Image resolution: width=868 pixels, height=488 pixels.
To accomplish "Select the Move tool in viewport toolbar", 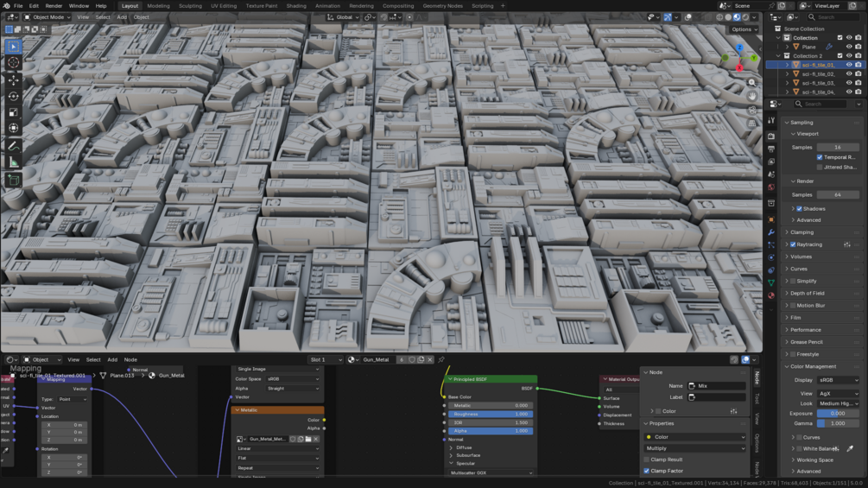I will click(x=13, y=79).
